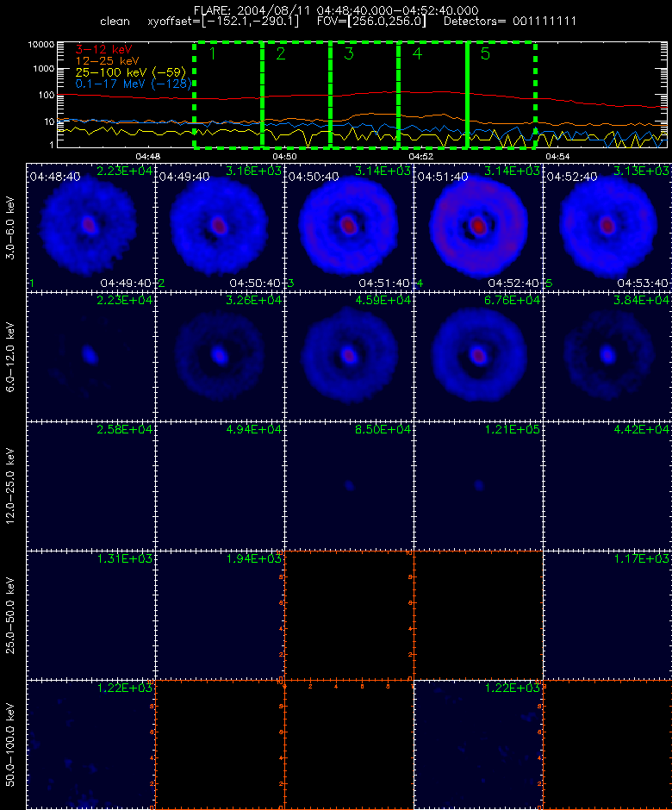This screenshot has height=810, width=672.
Task: Click the 04:54 time axis tick label
Action: (557, 156)
